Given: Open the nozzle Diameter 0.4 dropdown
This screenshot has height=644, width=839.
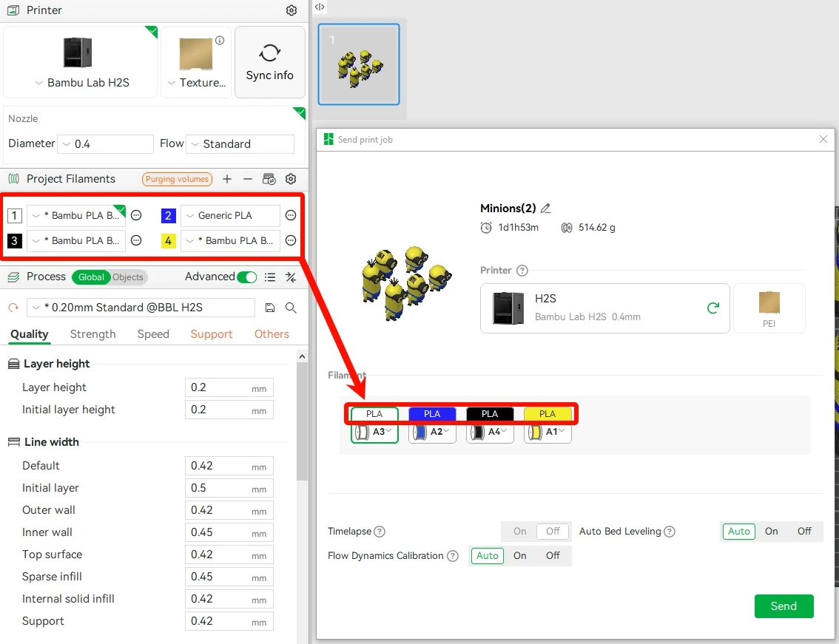Looking at the screenshot, I should [x=105, y=144].
